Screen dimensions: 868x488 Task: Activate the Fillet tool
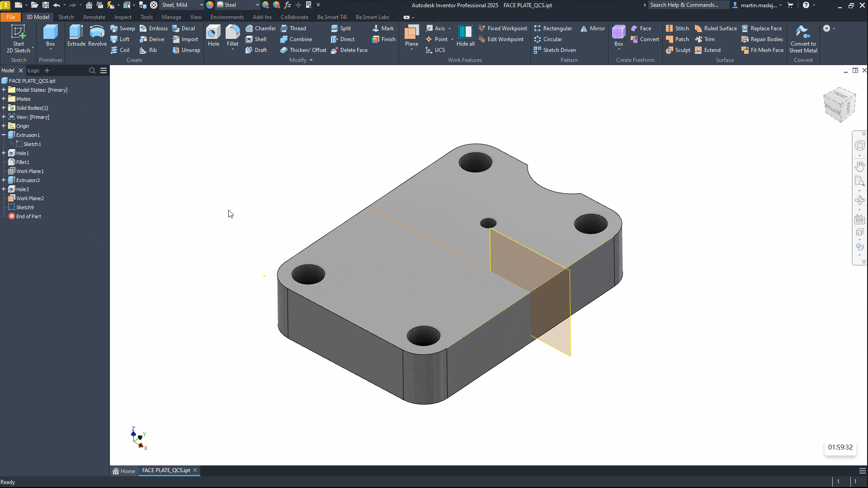click(x=232, y=34)
